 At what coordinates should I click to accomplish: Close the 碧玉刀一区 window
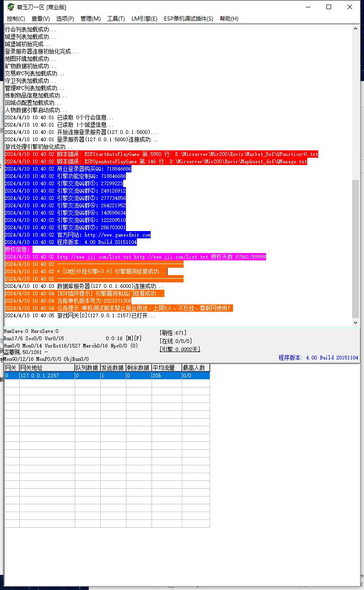click(x=350, y=7)
